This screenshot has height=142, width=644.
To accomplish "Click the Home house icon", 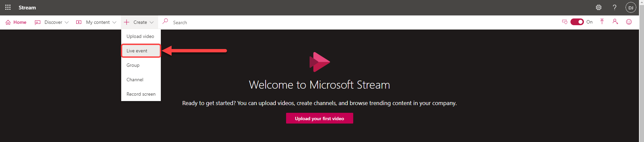I will point(8,22).
